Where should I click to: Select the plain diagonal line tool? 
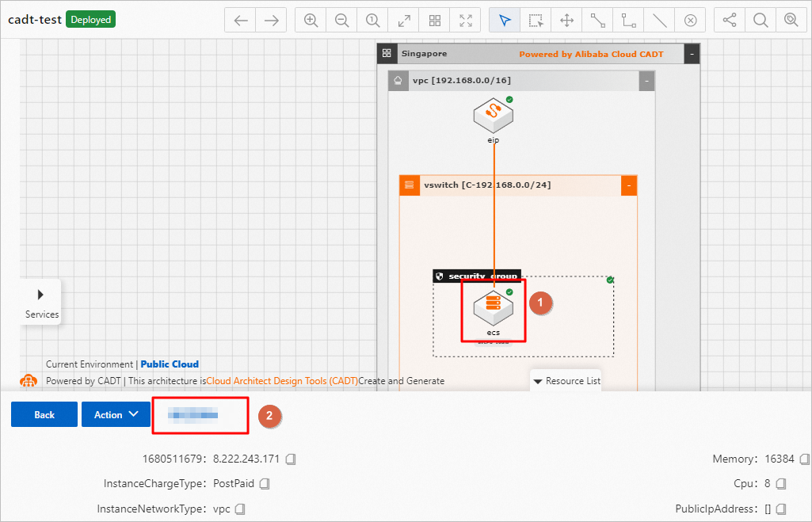click(x=660, y=20)
